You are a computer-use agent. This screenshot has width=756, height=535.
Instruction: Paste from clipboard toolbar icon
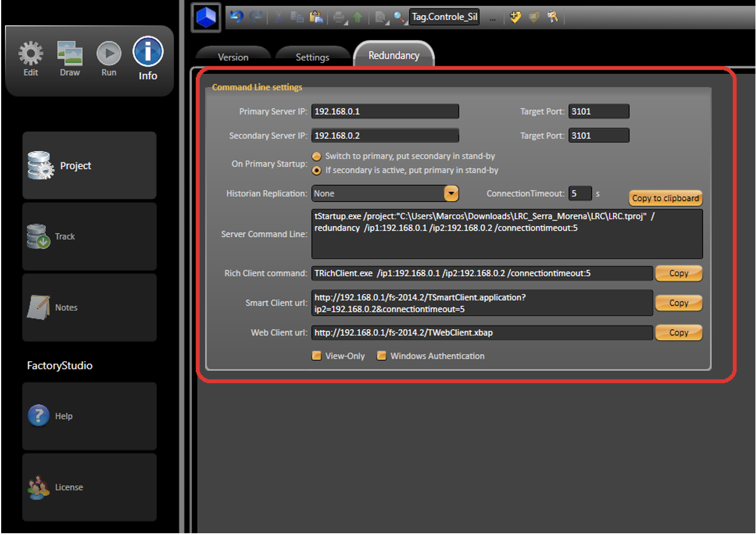coord(315,18)
